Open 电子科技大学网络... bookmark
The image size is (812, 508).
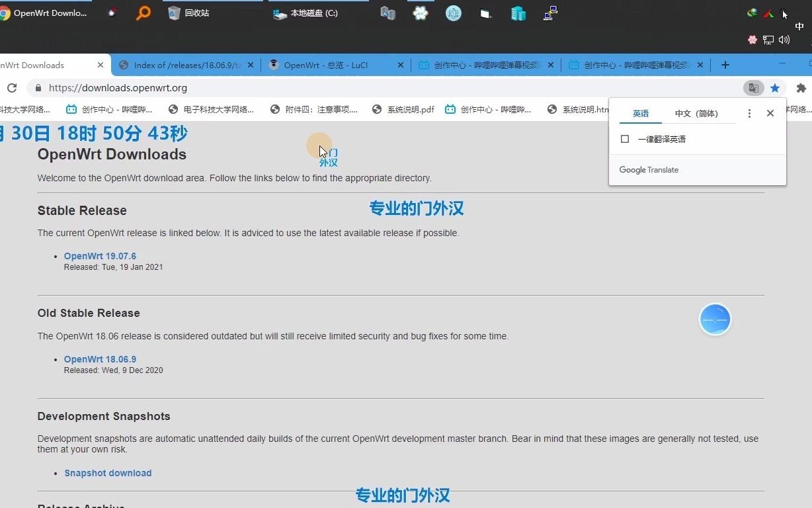(x=212, y=109)
